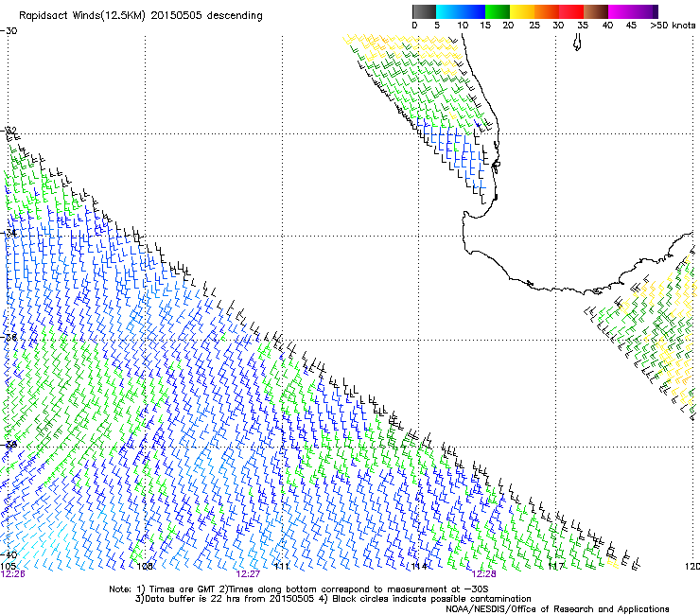700x615 pixels.
Task: Click the purple '12:27' time label
Action: [x=248, y=574]
